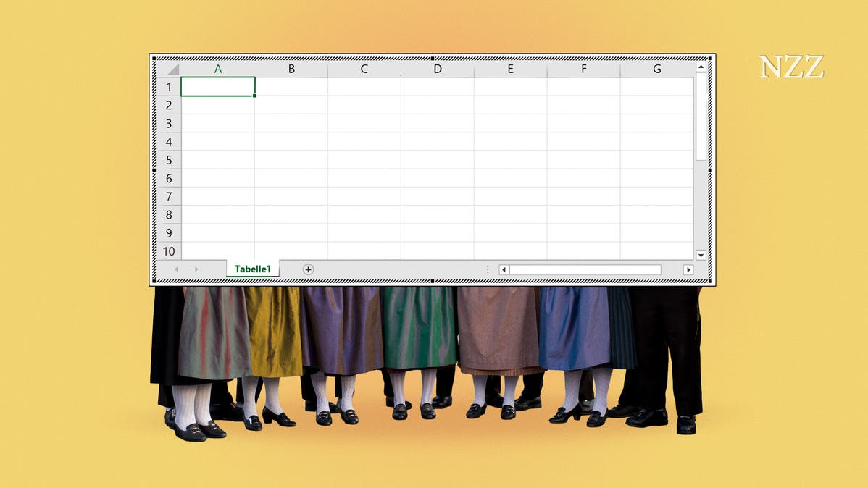This screenshot has height=488, width=868.
Task: Click the tab bar resize handle dots
Action: tap(488, 270)
